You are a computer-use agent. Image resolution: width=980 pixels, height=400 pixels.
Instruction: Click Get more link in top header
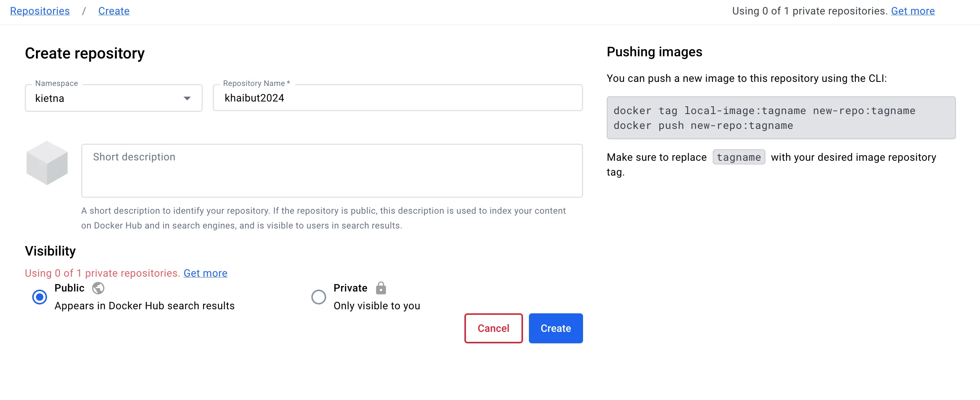913,11
